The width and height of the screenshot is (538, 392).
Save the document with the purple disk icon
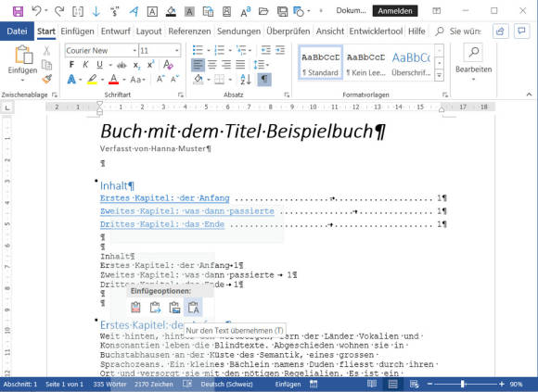[18, 11]
